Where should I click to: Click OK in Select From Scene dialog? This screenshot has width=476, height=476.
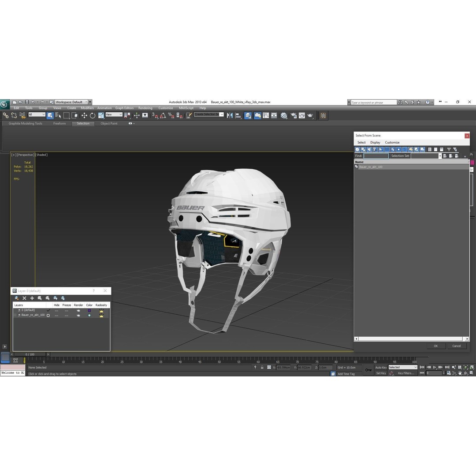click(x=435, y=346)
